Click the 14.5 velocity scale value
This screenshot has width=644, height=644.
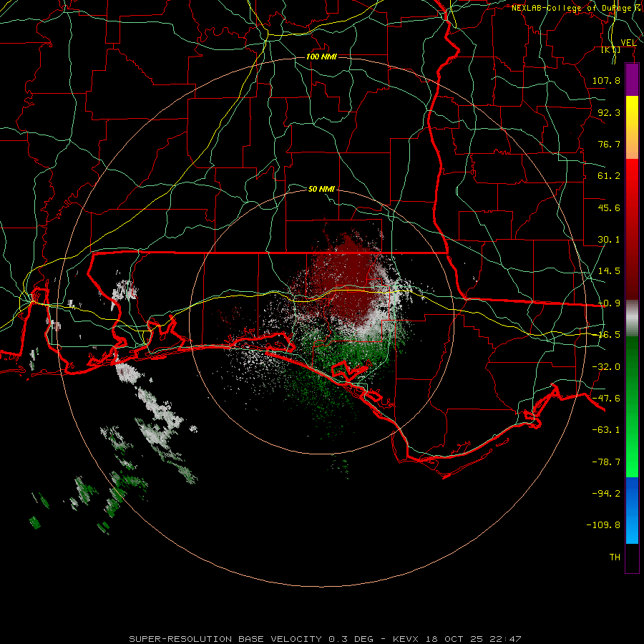609,271
